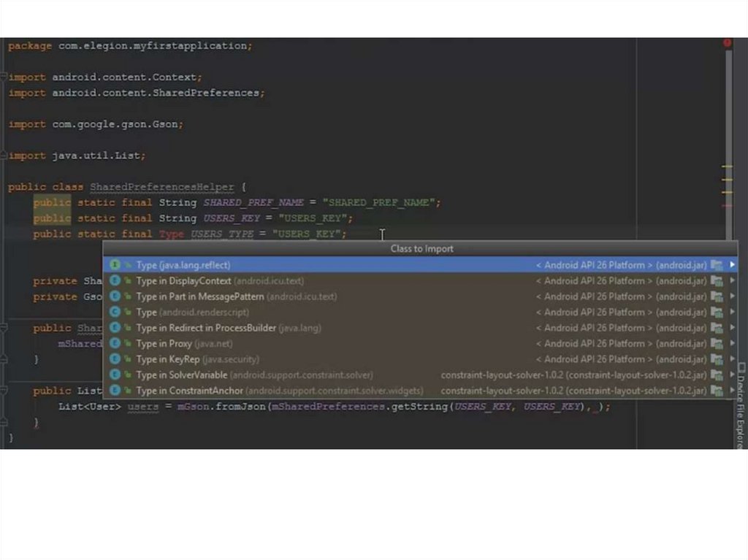Screen dimensions: 748x560
Task: Click library icon on MessagePattern row
Action: (x=717, y=296)
